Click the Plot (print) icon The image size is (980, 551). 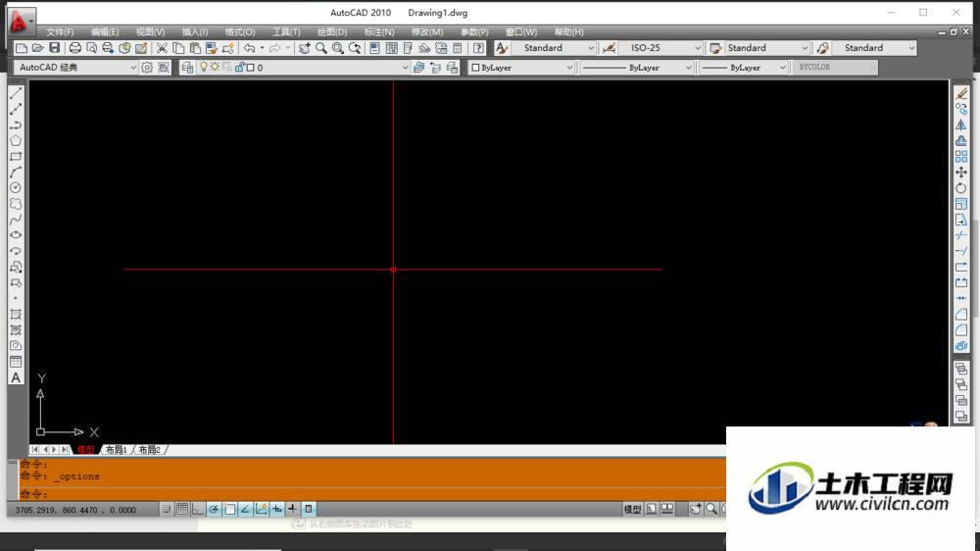(75, 48)
